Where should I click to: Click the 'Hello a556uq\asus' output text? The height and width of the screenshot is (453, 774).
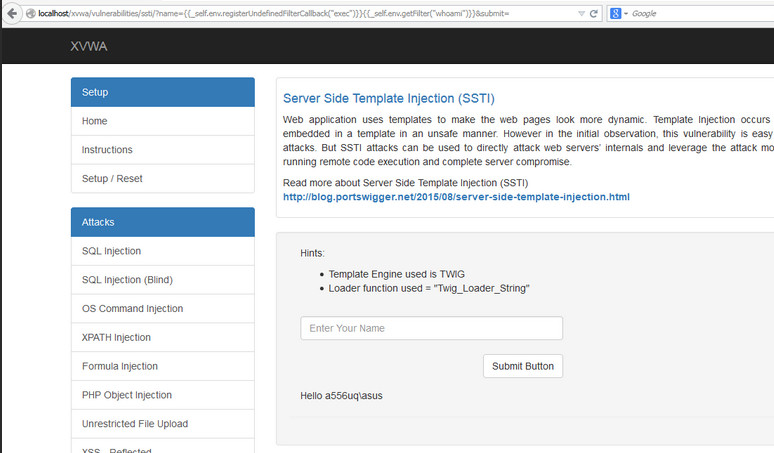click(x=341, y=396)
